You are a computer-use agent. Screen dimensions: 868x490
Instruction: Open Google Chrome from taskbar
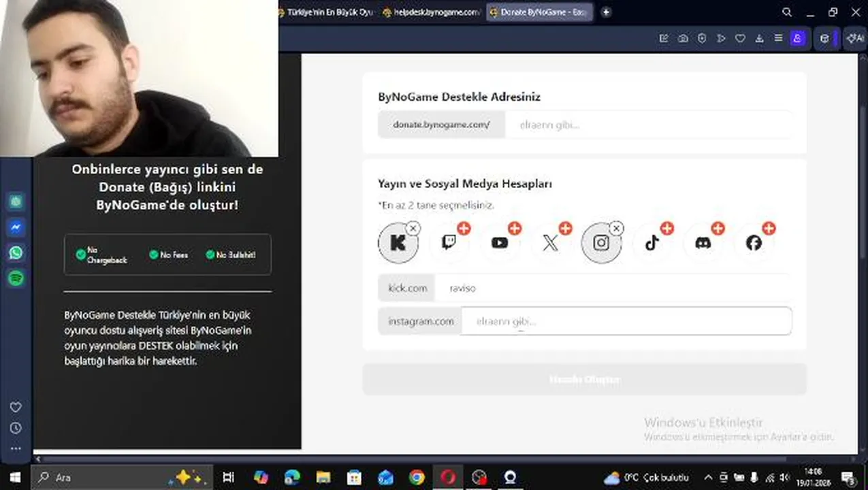(417, 478)
